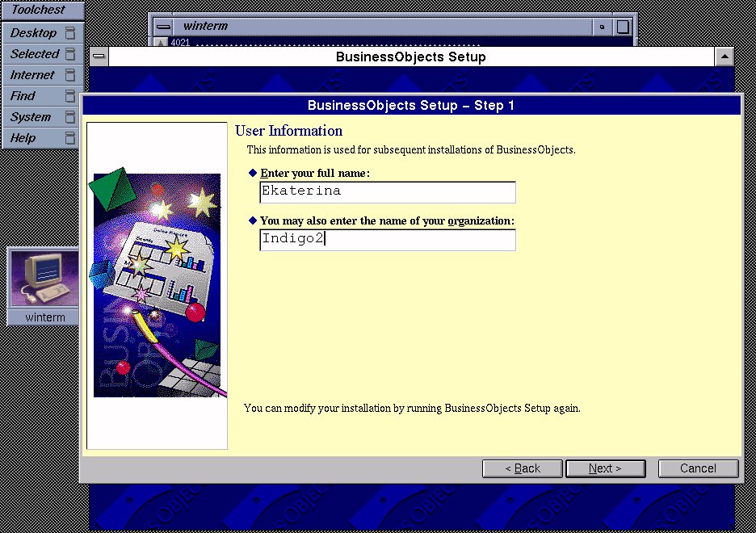Proceed with the Next button
The image size is (756, 533).
(x=605, y=468)
